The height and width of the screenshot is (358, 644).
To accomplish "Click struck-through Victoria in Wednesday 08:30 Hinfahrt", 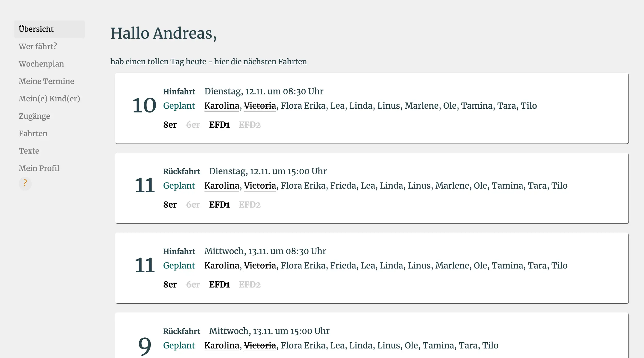I will [x=260, y=266].
